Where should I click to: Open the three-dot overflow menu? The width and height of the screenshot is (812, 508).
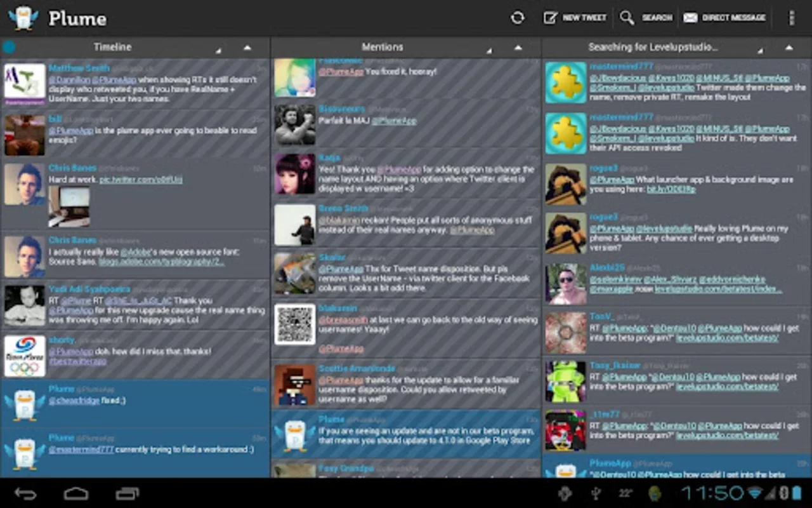(x=791, y=18)
